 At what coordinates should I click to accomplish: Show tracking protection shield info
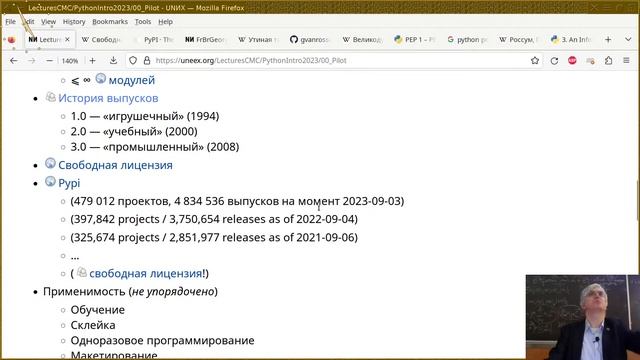[x=133, y=60]
